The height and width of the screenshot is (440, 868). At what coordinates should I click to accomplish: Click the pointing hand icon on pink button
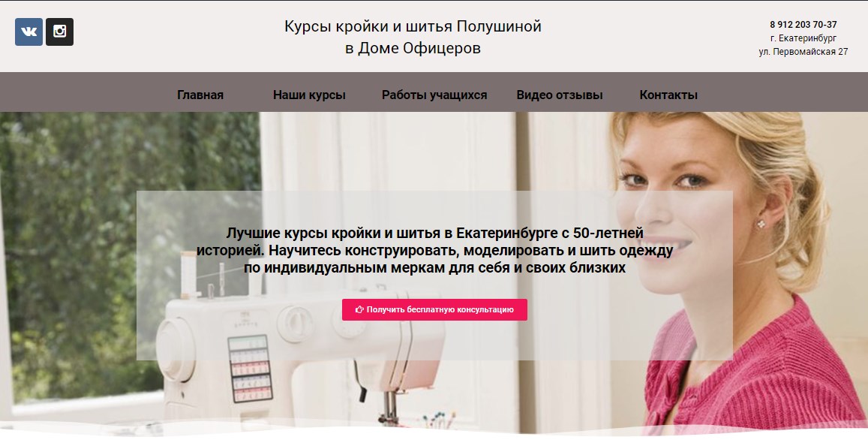(359, 310)
